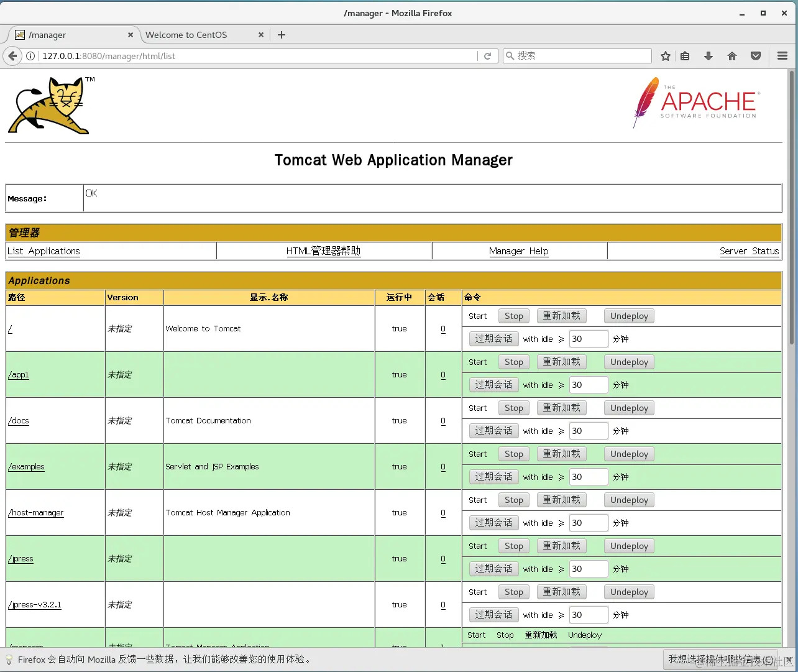Open the downloads arrow icon
The width and height of the screenshot is (798, 672).
(x=709, y=56)
